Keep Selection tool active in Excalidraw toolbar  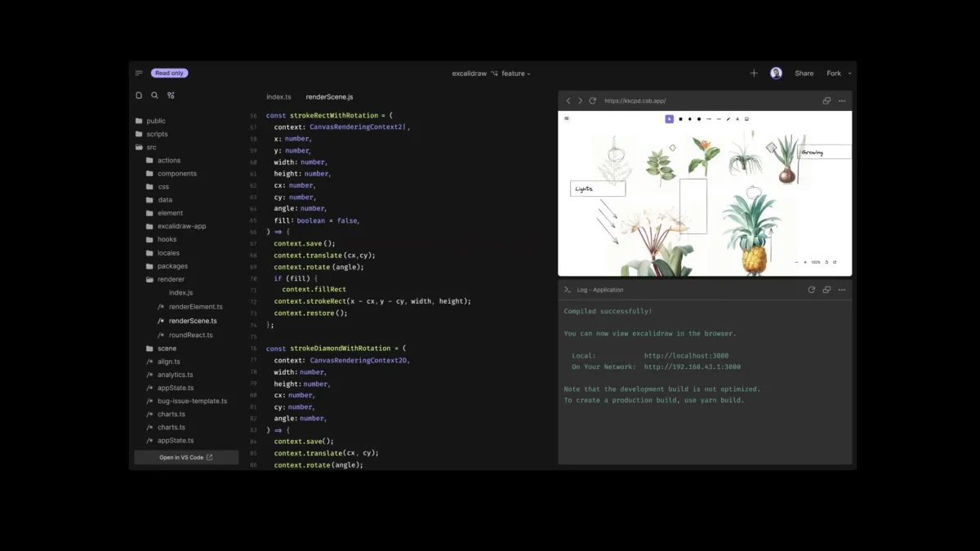(x=670, y=118)
